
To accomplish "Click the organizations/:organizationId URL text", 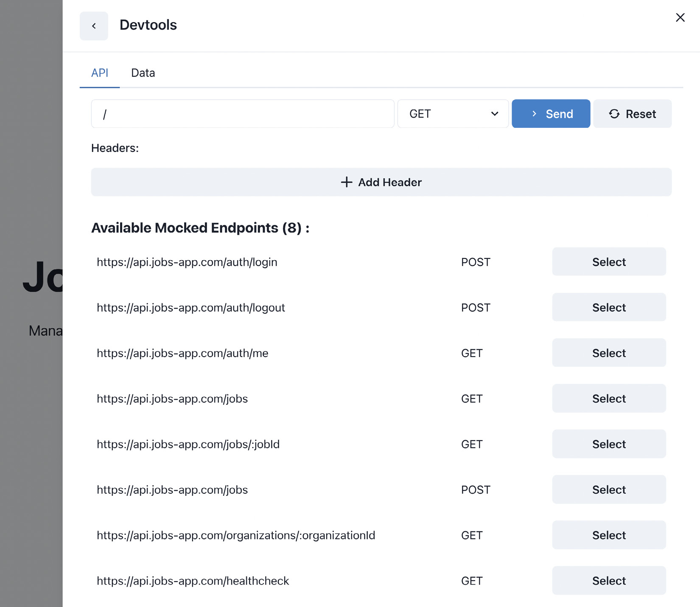I will [236, 536].
